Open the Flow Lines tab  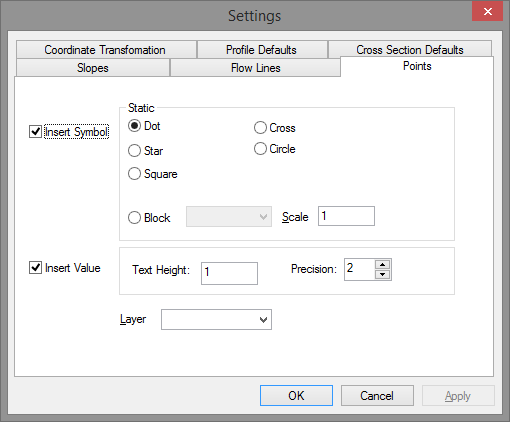pos(255,68)
